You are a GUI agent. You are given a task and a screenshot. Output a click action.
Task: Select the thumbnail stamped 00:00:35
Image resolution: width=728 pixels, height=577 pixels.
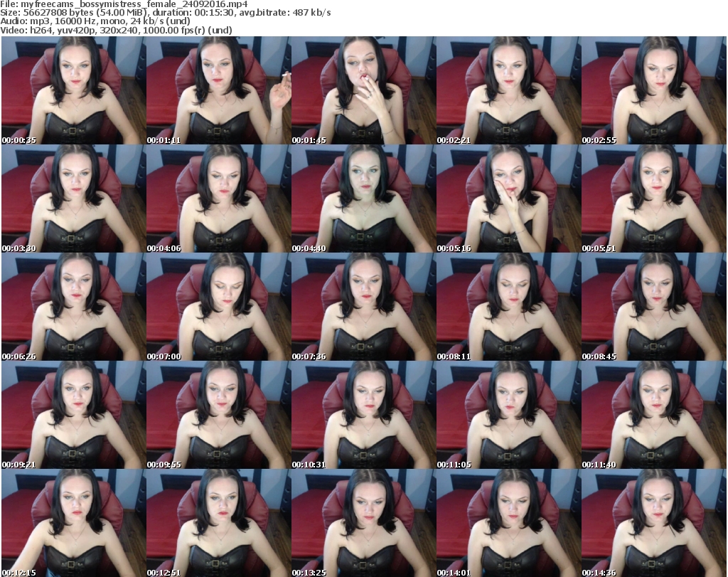(73, 90)
